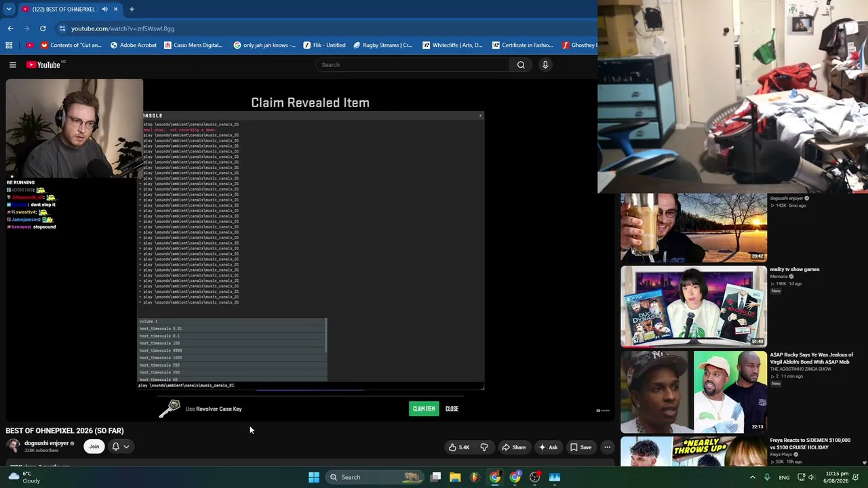
Task: Click the green CLAIM ITEM button in video
Action: pos(424,409)
